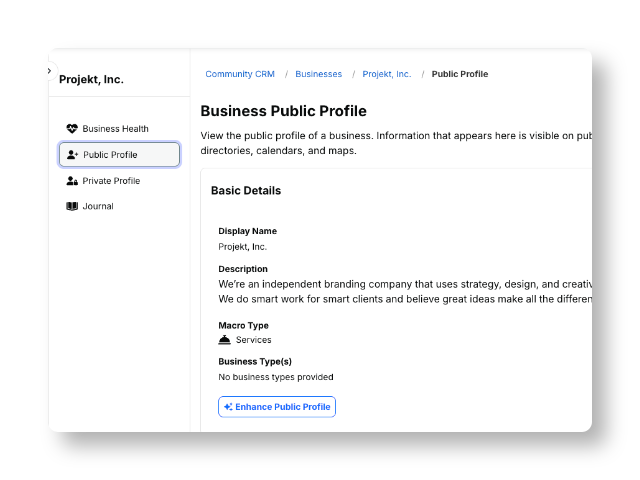Click the Services bell icon
640x480 pixels.
[x=224, y=340]
